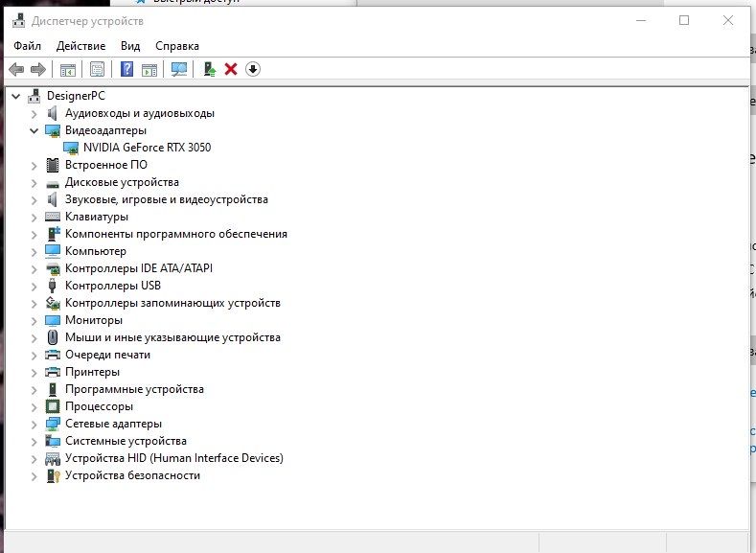Open the Properties toolbar icon
The height and width of the screenshot is (553, 756).
97,69
